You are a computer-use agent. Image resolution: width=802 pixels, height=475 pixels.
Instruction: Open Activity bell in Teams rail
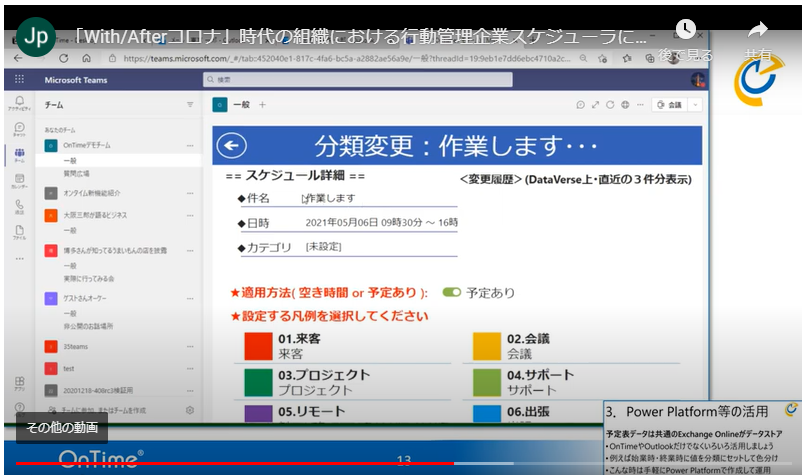coord(19,103)
